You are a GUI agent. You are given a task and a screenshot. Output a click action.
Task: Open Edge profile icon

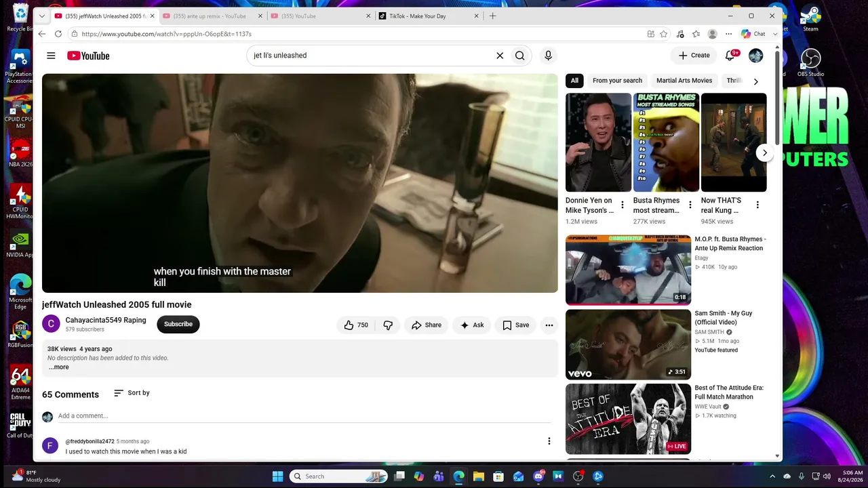712,34
